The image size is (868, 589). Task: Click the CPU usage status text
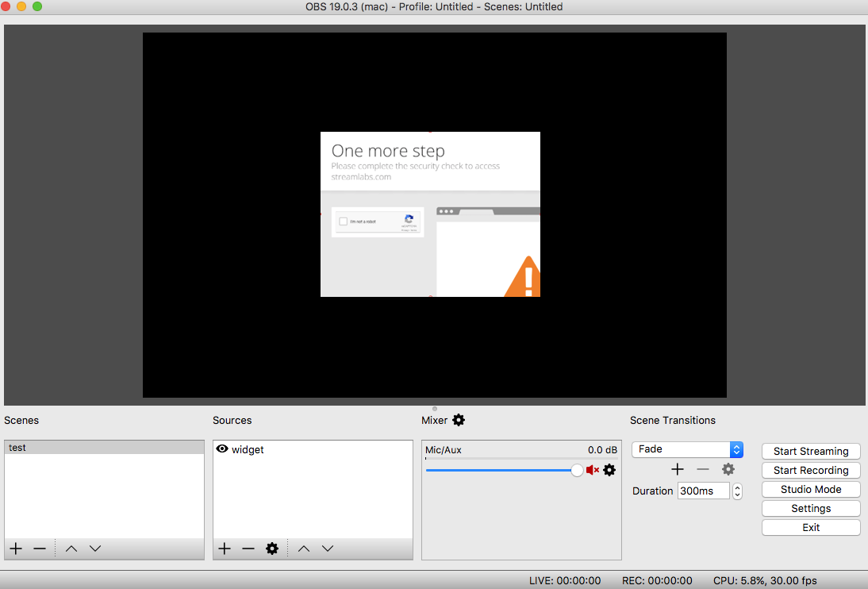coord(765,581)
